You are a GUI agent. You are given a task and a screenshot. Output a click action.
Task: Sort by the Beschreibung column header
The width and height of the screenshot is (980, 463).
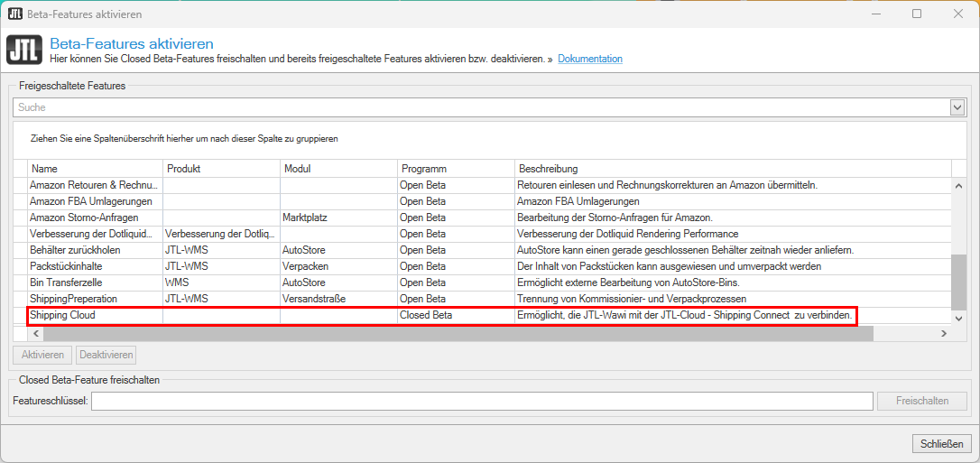pos(733,169)
